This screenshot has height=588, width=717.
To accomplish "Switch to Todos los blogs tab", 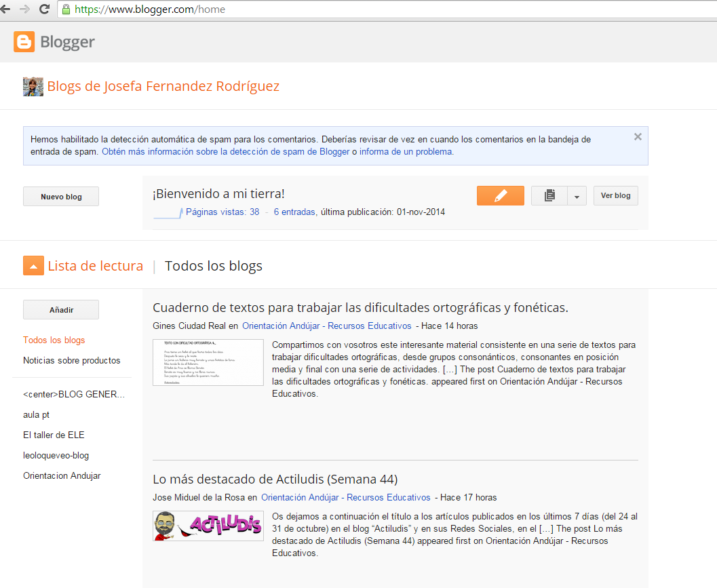I will click(x=214, y=266).
